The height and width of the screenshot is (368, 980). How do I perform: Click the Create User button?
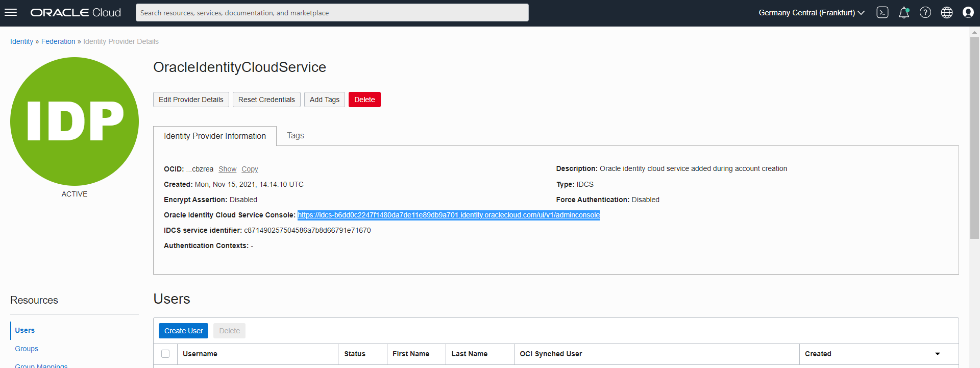183,331
